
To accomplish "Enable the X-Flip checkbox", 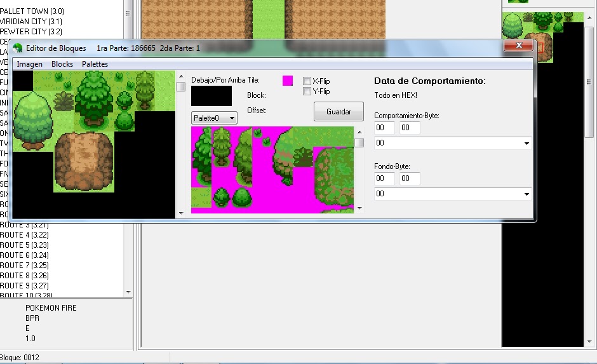I will (307, 81).
